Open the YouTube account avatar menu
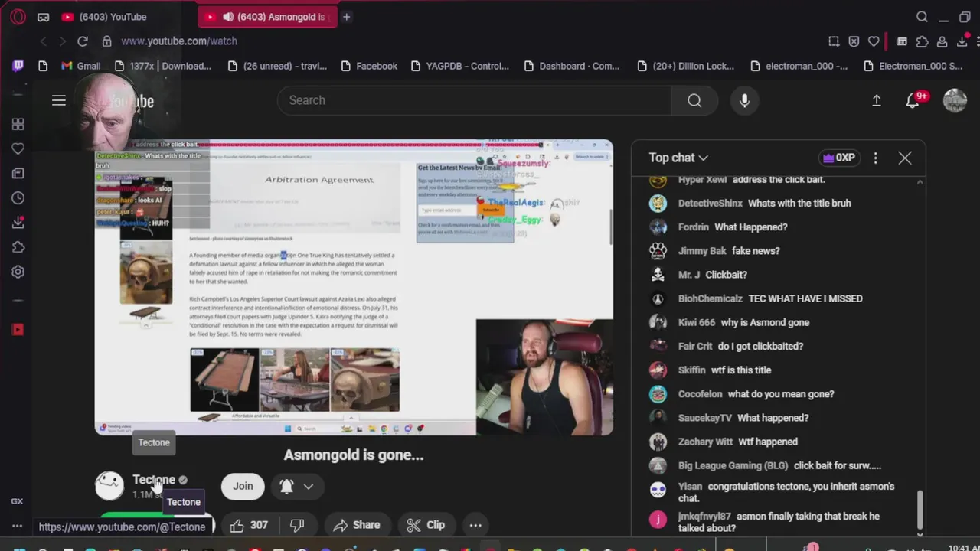Image resolution: width=980 pixels, height=551 pixels. pos(955,100)
